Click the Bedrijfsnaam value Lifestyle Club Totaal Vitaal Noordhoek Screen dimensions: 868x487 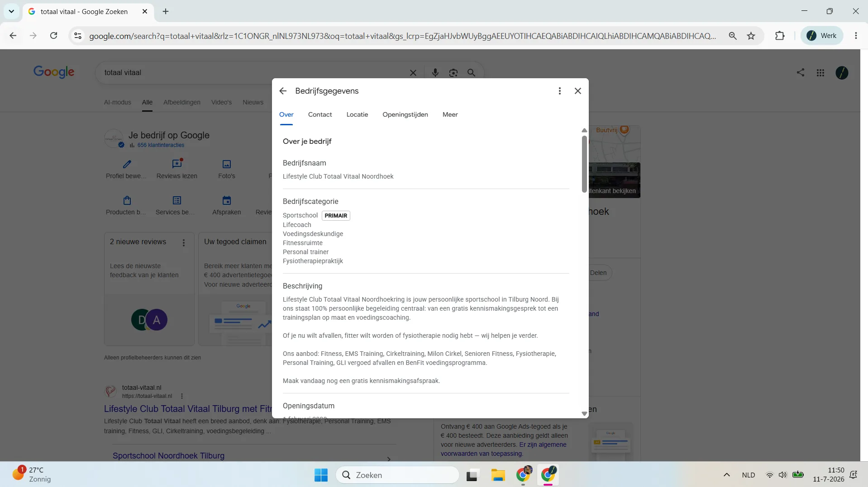point(338,176)
